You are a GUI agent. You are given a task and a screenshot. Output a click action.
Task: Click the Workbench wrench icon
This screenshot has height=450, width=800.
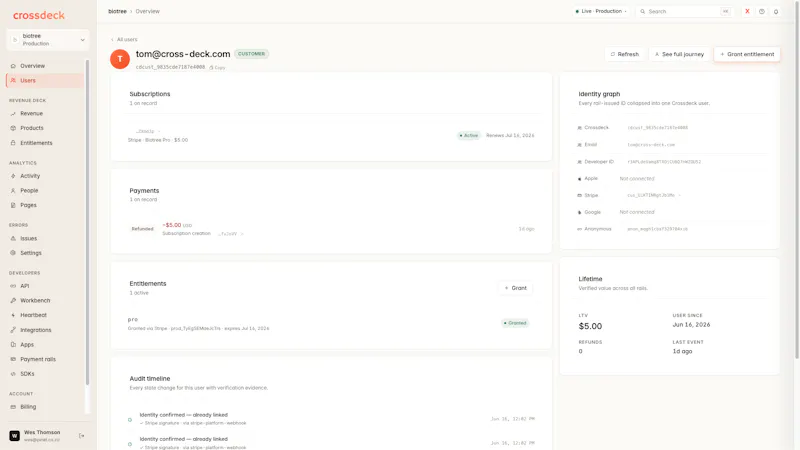pyautogui.click(x=13, y=301)
